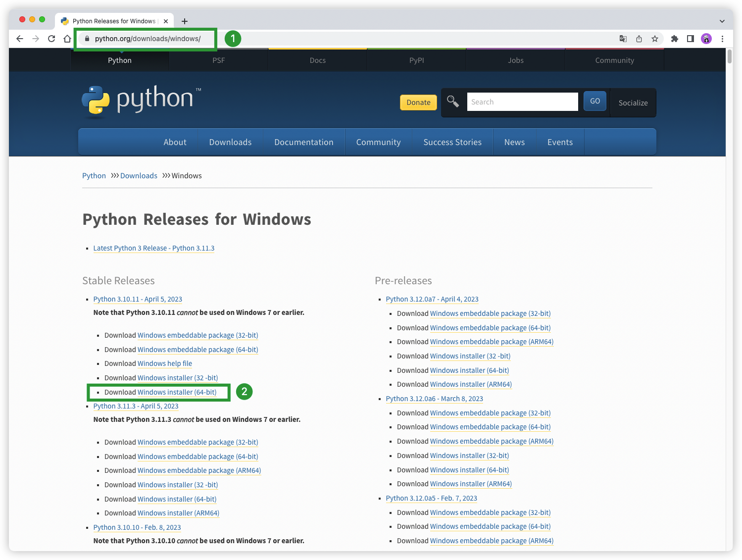Viewport: 742px width, 560px height.
Task: Close the Python Releases for Windows tab
Action: tap(166, 21)
